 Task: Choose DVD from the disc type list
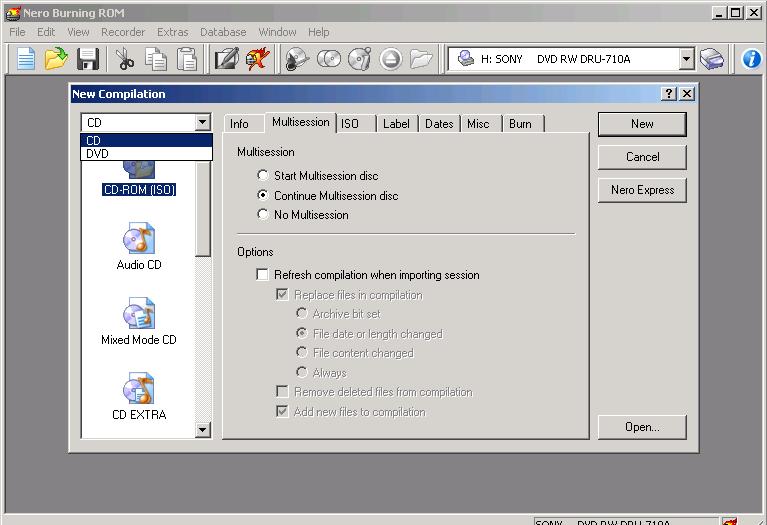(x=146, y=154)
